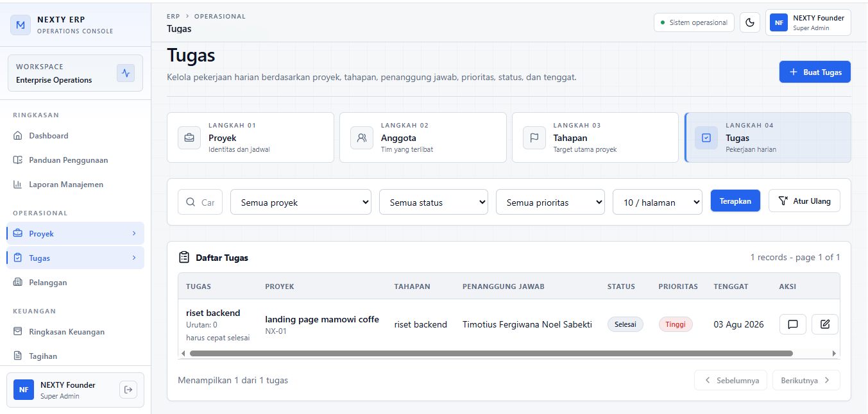Open the Semua prioritas dropdown
Screen dimensions: 868x414
click(550, 202)
